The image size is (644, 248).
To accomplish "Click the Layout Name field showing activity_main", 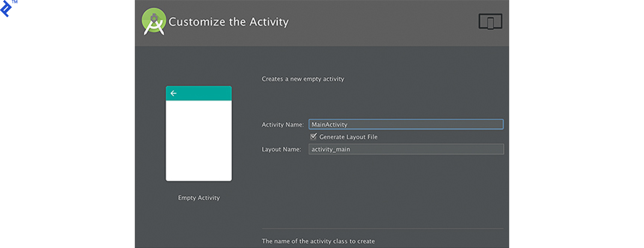I will (x=406, y=149).
